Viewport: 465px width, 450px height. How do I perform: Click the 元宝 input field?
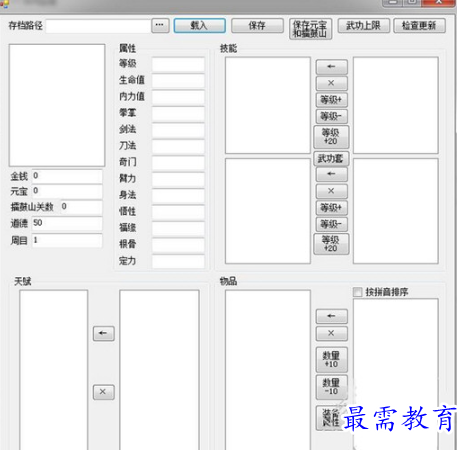point(67,191)
